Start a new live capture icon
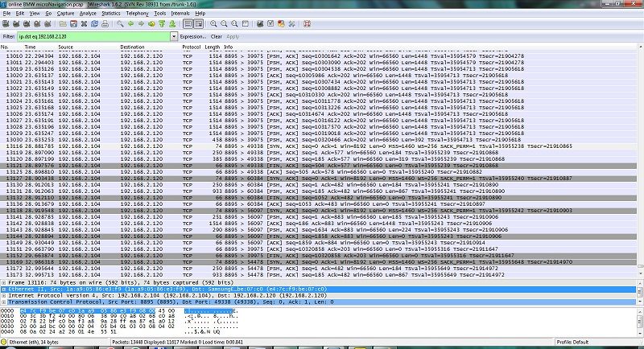The width and height of the screenshot is (644, 349). pyautogui.click(x=27, y=24)
